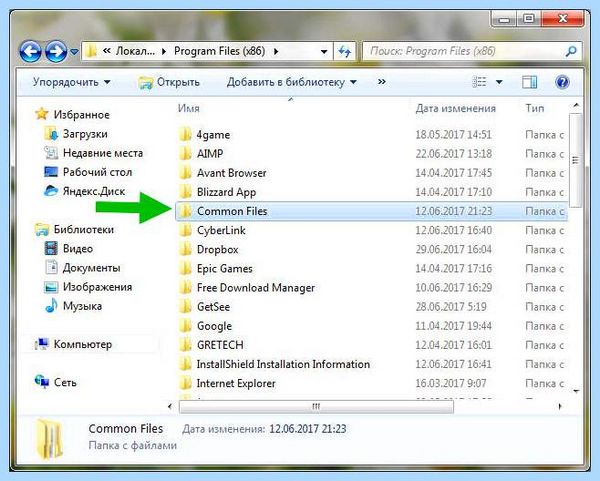Select the Free Download Manager folder name
The image size is (600, 481).
coord(256,287)
